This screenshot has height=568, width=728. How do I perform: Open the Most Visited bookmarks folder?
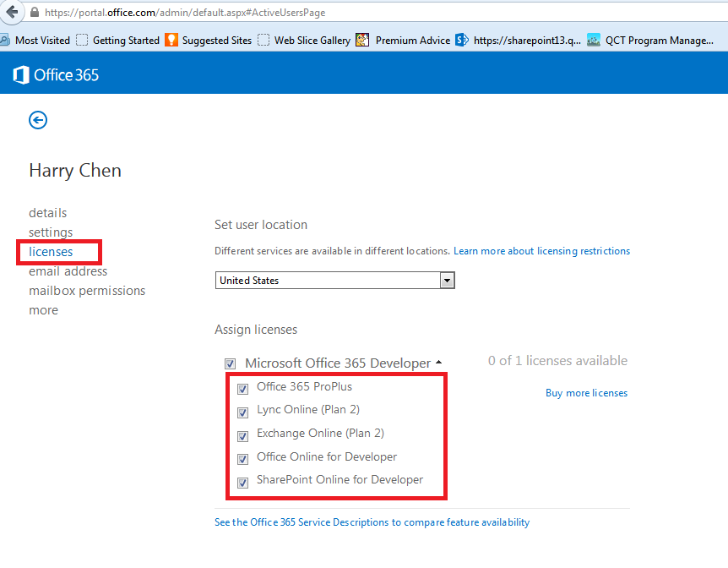tap(36, 41)
